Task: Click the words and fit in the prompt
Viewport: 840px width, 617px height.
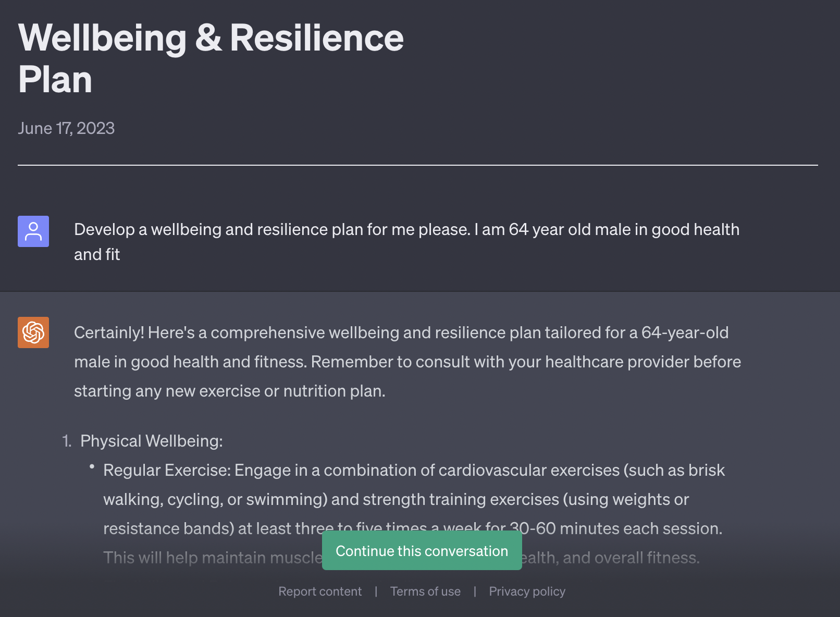Action: click(97, 254)
